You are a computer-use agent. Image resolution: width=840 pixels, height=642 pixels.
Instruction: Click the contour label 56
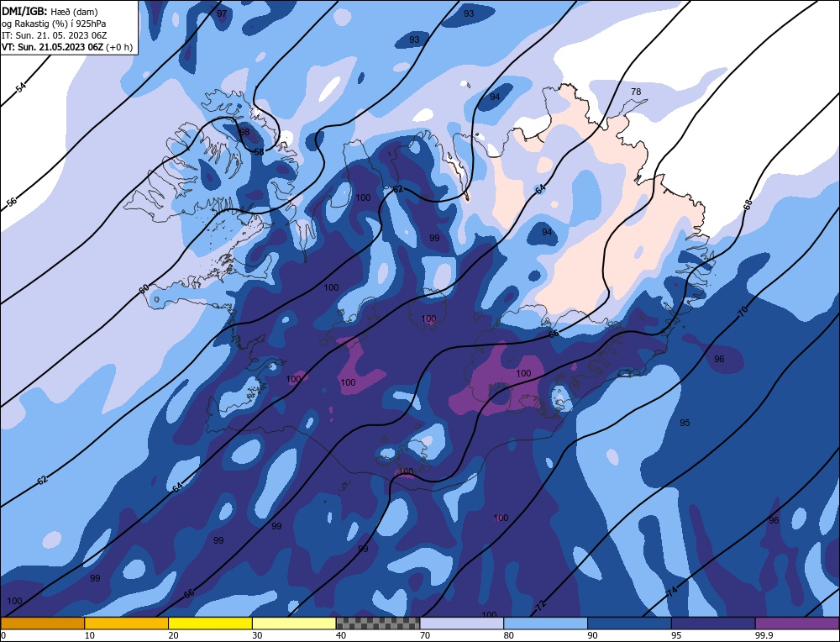tap(12, 202)
